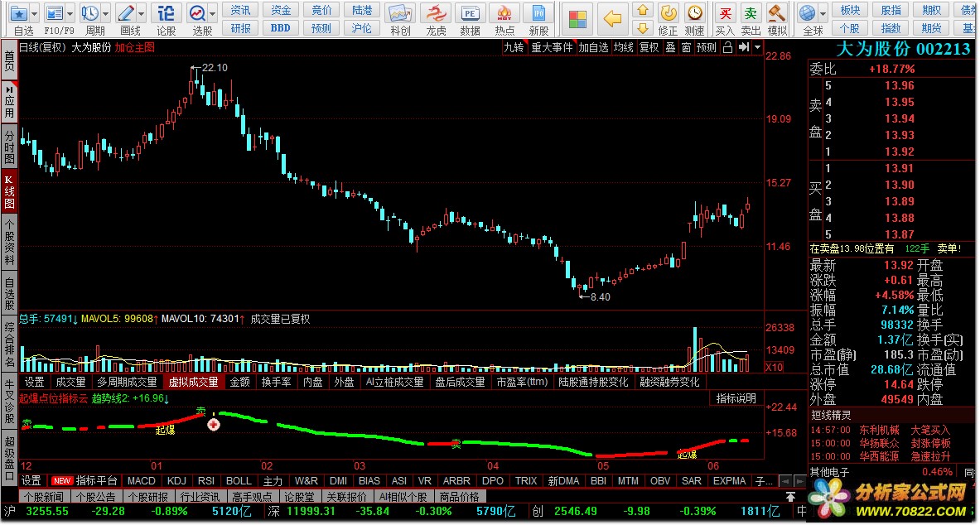Viewport: 980px width, 525px height.
Task: Select the 金额 volume sub-tab
Action: [240, 382]
